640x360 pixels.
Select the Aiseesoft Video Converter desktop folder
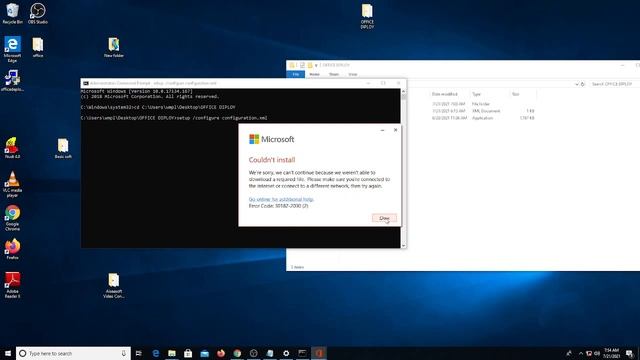click(113, 286)
